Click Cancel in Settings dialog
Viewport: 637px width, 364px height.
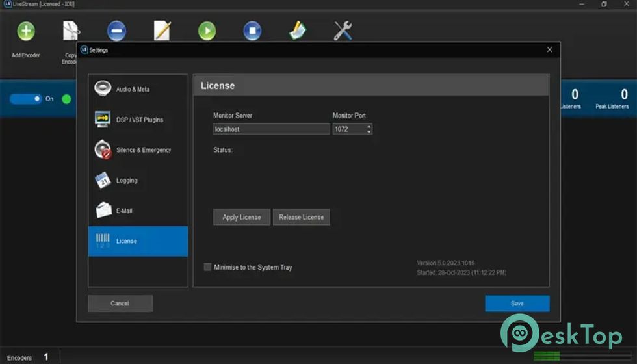click(120, 304)
